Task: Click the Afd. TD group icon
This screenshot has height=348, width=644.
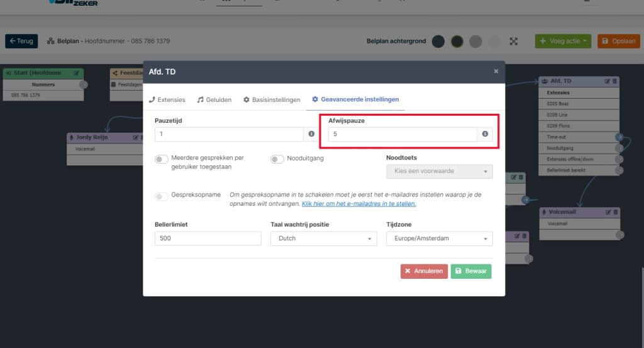Action: 545,81
